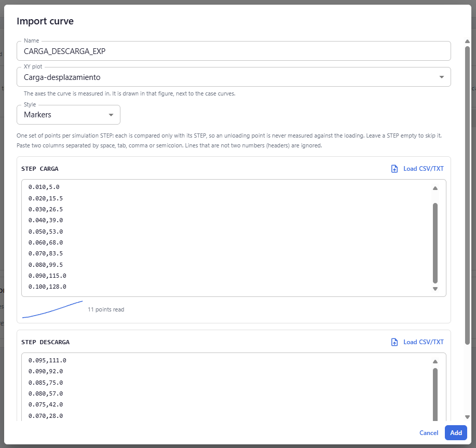Load CSV/TXT file for STEP DESCARGA
The width and height of the screenshot is (476, 448).
pos(417,342)
